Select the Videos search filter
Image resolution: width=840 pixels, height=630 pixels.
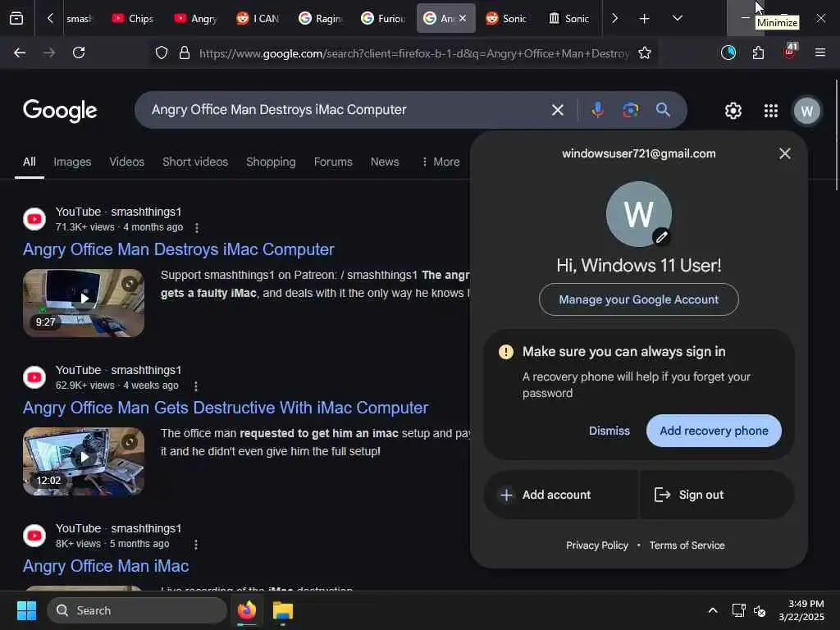coord(127,162)
